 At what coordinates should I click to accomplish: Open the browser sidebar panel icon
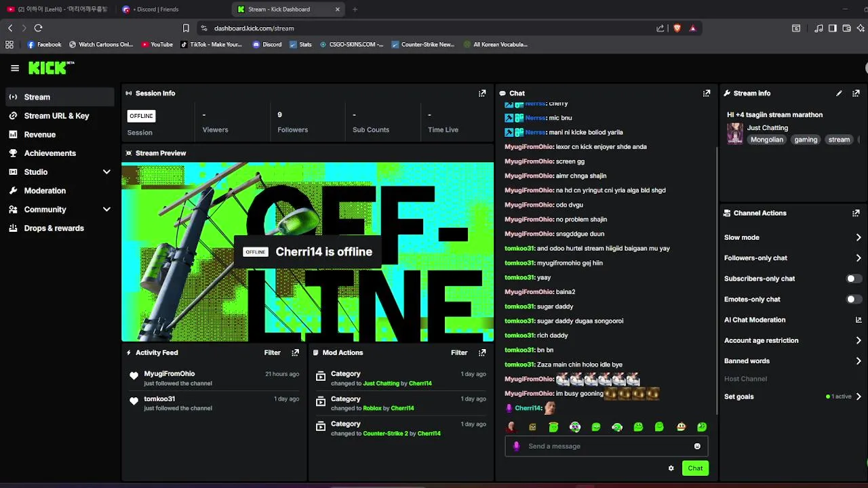[x=833, y=28]
